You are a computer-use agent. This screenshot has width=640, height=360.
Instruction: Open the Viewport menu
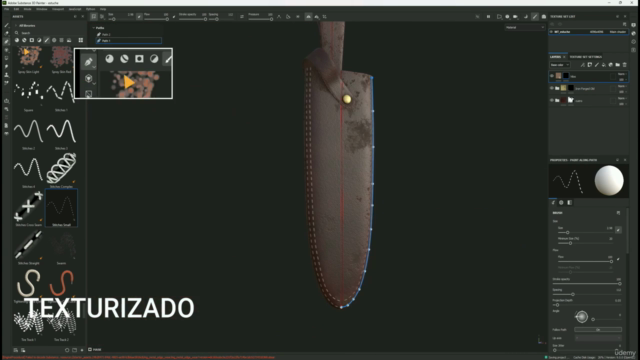click(58, 9)
